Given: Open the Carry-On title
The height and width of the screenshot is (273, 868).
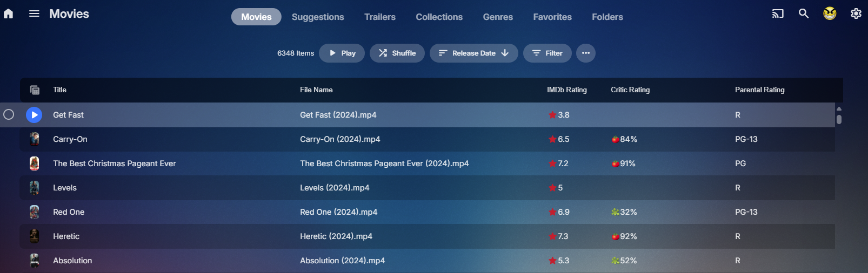Looking at the screenshot, I should click(70, 139).
